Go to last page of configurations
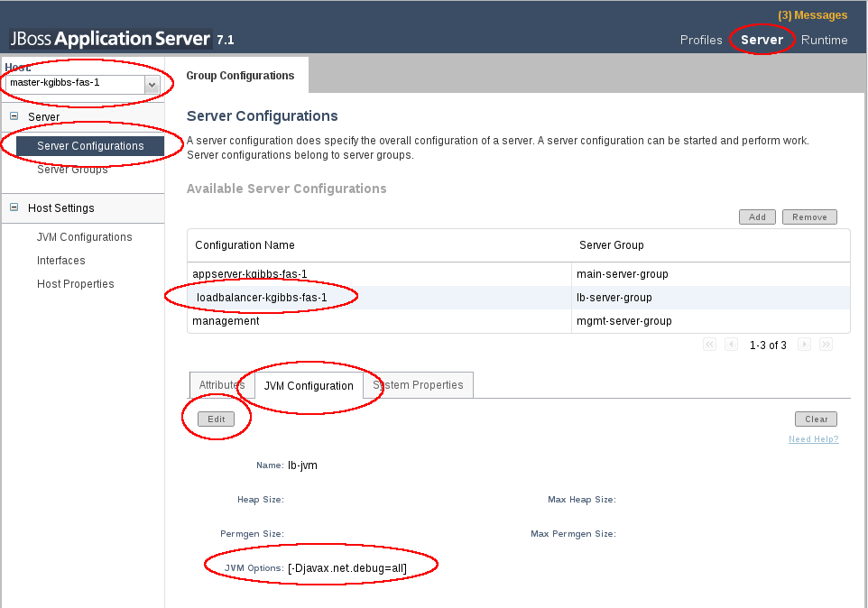 (x=826, y=345)
